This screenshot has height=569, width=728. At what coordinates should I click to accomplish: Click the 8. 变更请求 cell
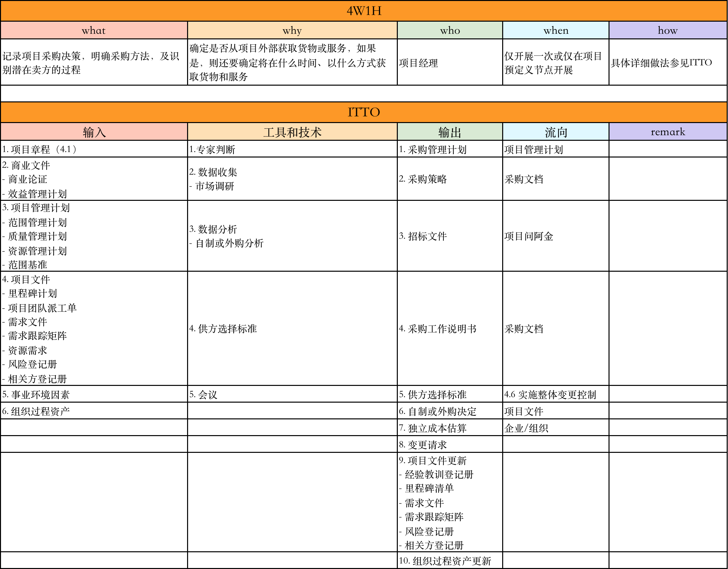(x=450, y=444)
